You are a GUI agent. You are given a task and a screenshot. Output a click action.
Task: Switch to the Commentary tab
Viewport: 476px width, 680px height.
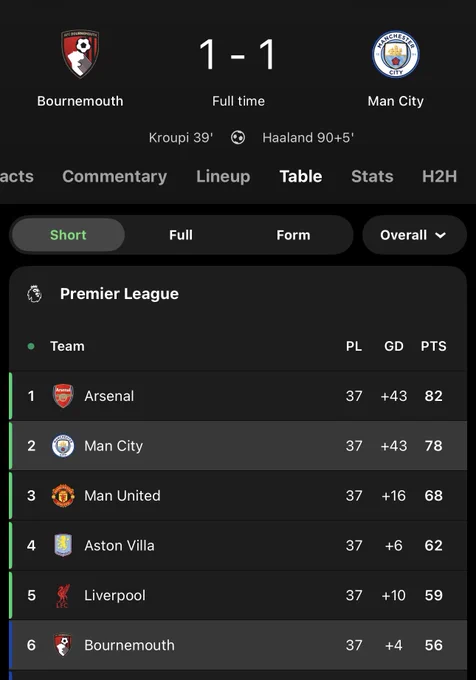click(x=114, y=176)
